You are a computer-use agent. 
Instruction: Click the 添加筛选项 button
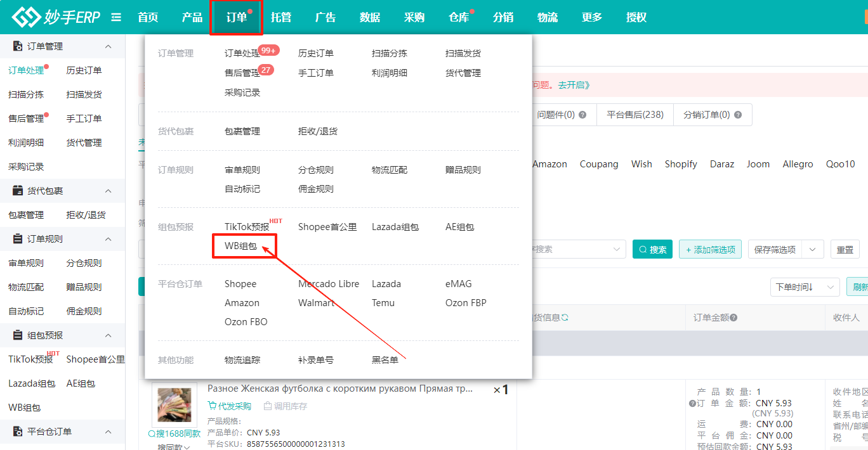click(711, 250)
